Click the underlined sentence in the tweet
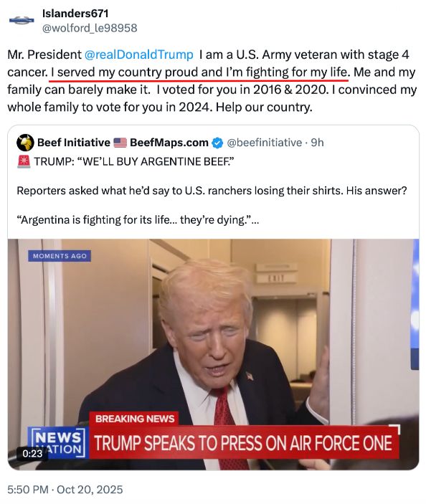The height and width of the screenshot is (504, 426). [199, 72]
